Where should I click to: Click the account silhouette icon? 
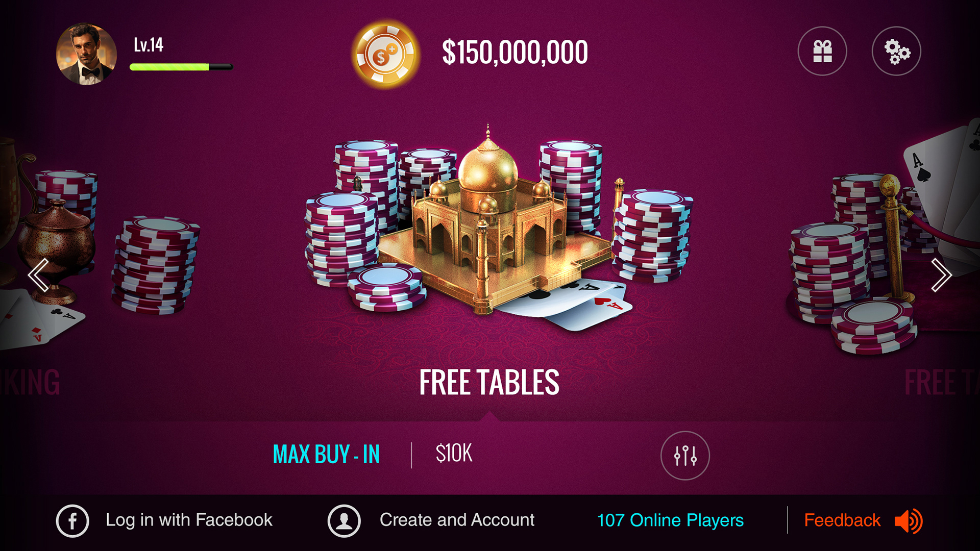(x=344, y=521)
